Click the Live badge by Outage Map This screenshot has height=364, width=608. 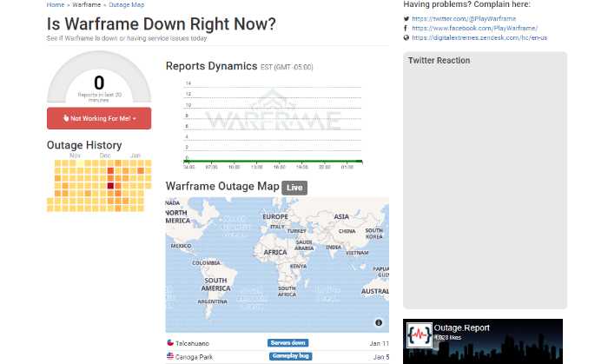pos(294,188)
